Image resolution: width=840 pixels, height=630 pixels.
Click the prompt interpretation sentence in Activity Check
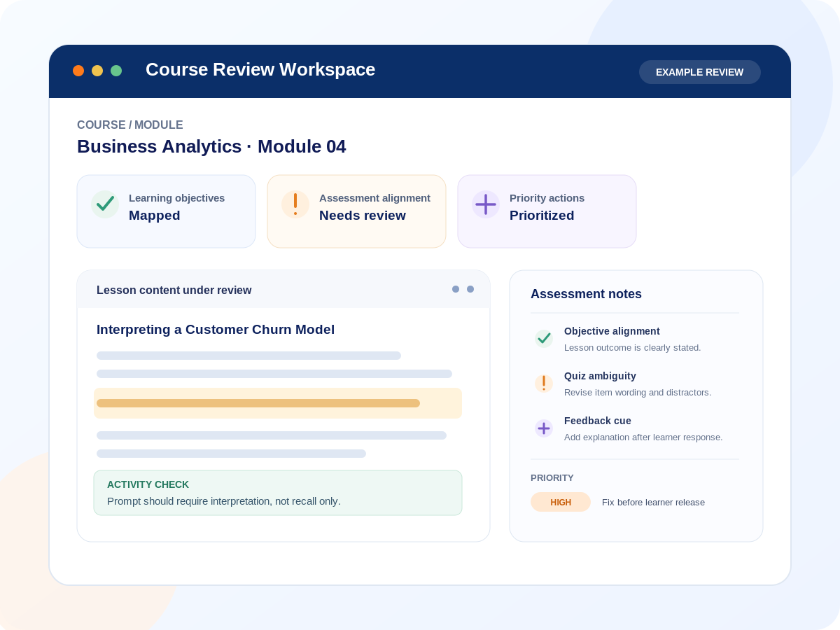click(x=224, y=501)
